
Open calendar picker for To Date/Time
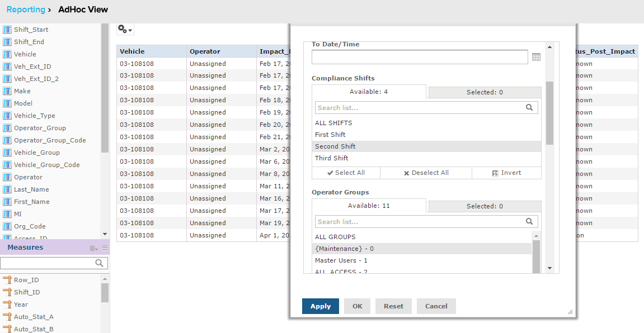536,57
